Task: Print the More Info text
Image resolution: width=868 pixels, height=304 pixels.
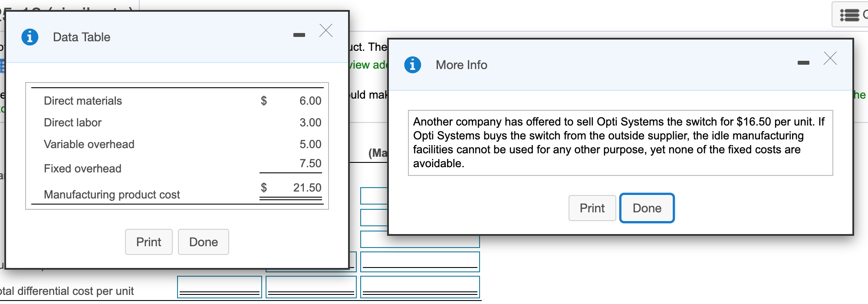Action: point(592,208)
